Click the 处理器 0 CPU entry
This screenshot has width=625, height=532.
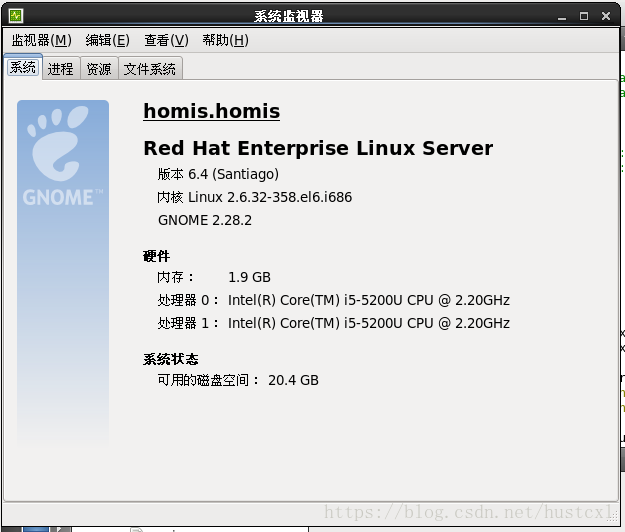pyautogui.click(x=334, y=300)
